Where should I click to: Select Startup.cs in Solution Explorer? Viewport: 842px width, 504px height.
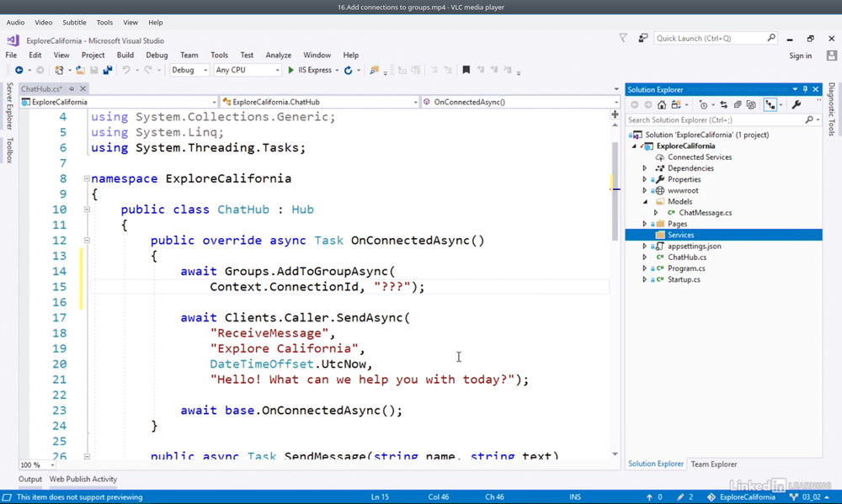click(684, 279)
